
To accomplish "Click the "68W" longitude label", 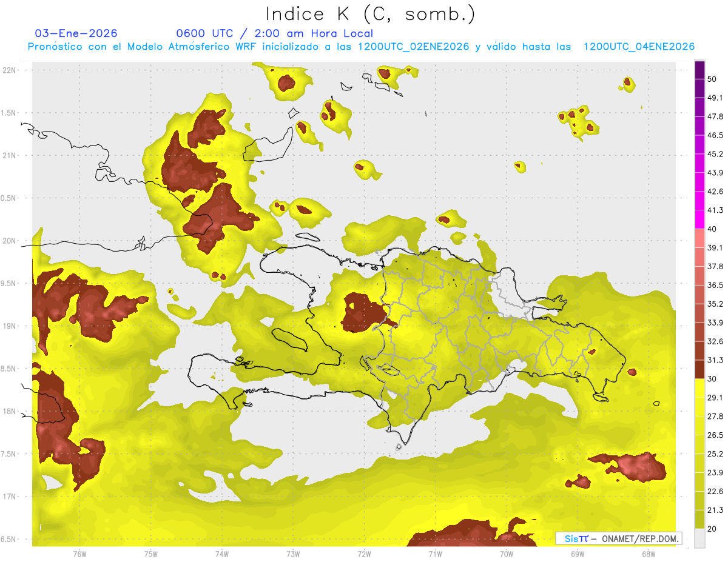I will (x=649, y=554).
